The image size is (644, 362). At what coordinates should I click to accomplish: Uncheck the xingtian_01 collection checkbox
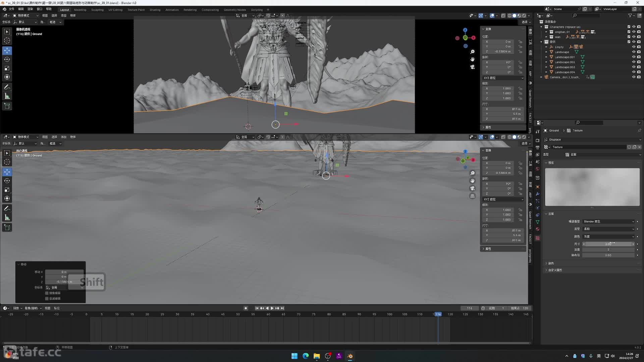click(x=629, y=32)
